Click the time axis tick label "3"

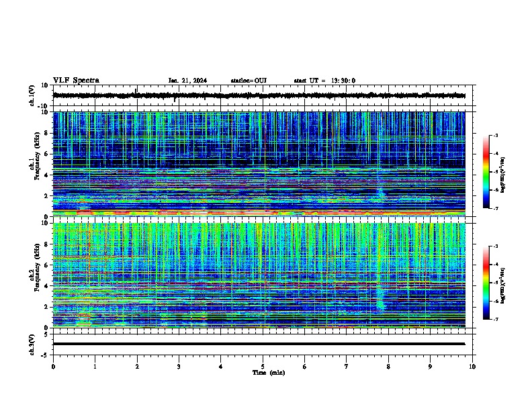[x=179, y=367]
